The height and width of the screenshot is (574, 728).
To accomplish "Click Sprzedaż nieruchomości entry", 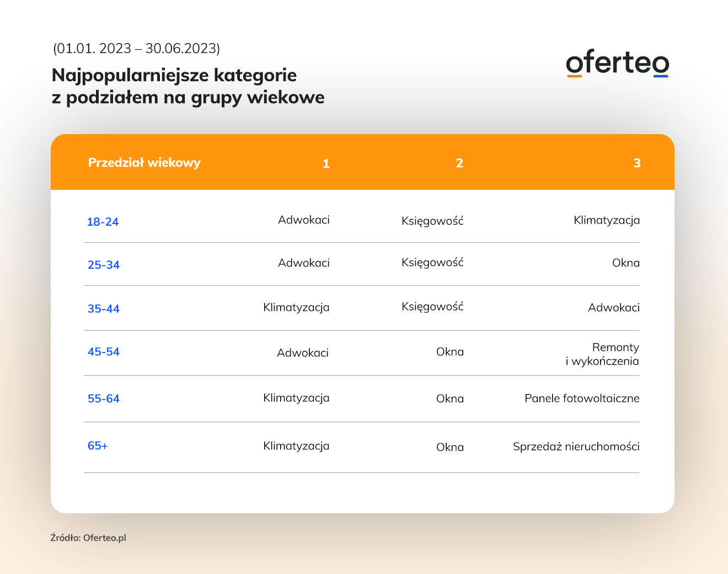I will click(576, 447).
